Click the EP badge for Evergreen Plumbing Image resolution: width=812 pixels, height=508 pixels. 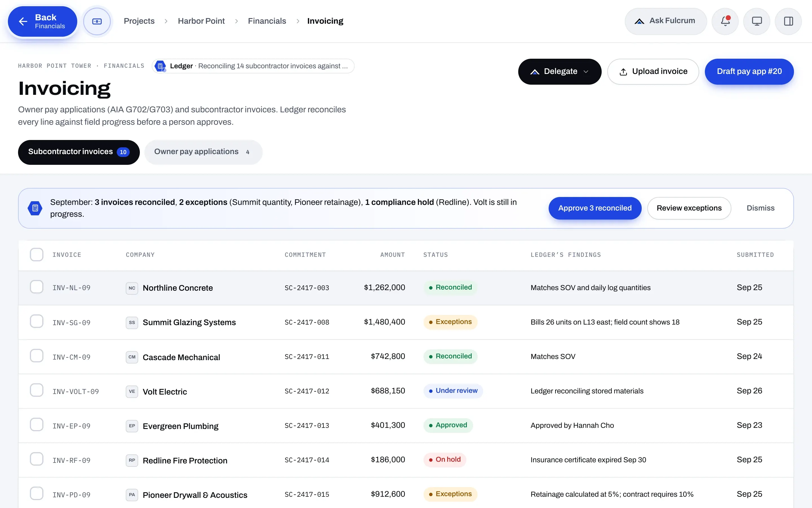(x=132, y=426)
